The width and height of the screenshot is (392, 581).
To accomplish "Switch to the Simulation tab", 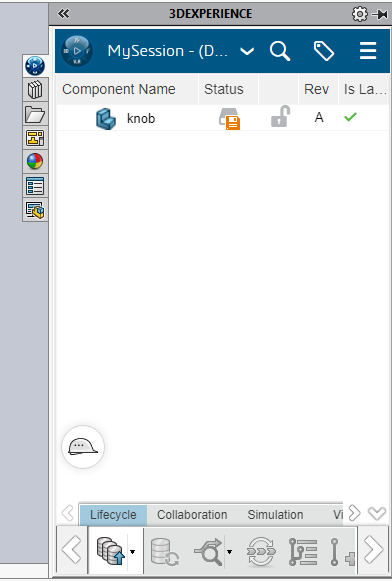I will pyautogui.click(x=275, y=515).
